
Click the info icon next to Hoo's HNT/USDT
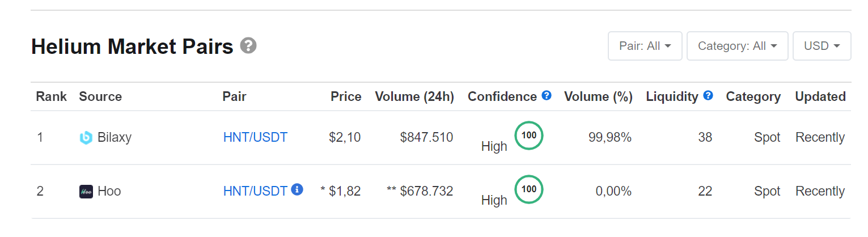pyautogui.click(x=297, y=190)
